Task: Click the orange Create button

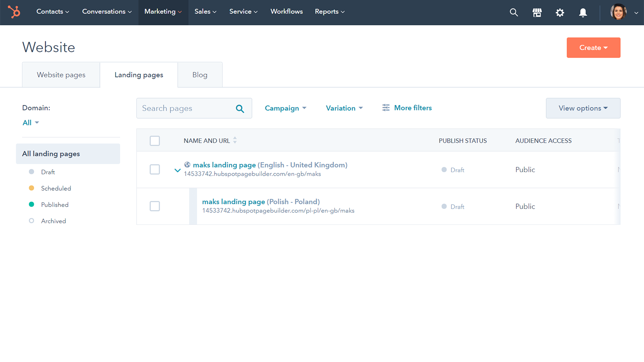Action: coord(593,47)
